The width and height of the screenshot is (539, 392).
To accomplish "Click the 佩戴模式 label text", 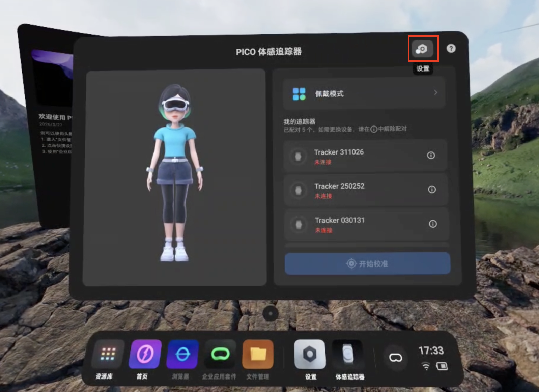I will pyautogui.click(x=329, y=94).
